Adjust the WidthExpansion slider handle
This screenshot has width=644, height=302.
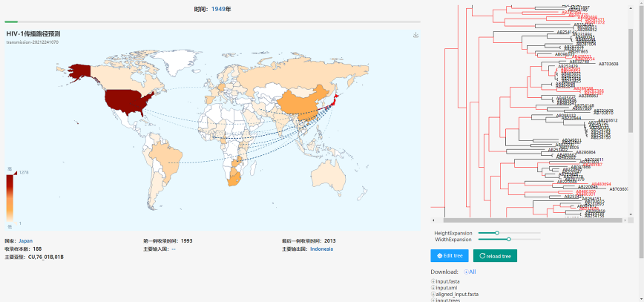508,239
